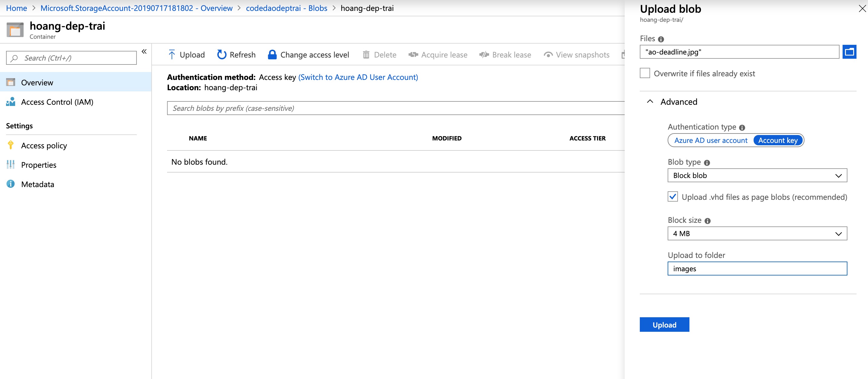
Task: Collapse the Advanced section
Action: click(650, 102)
